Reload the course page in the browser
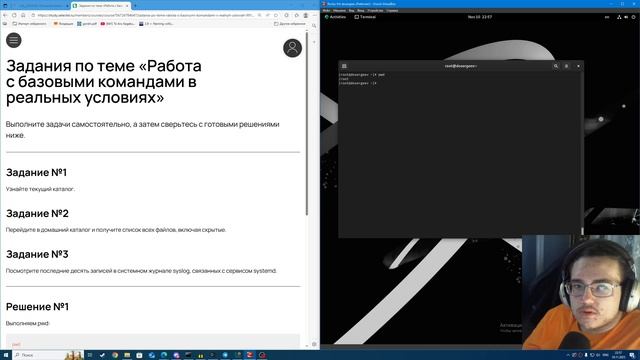The image size is (640, 360). coord(14,15)
